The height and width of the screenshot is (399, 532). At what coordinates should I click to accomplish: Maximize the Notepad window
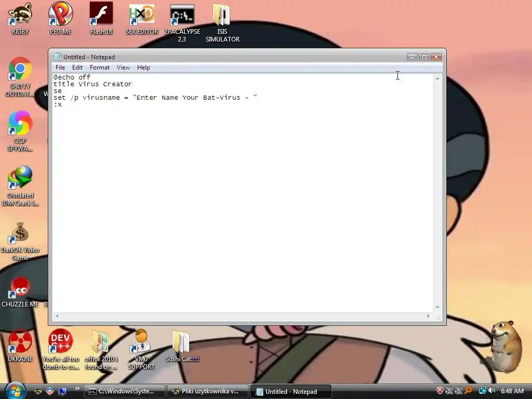(424, 57)
